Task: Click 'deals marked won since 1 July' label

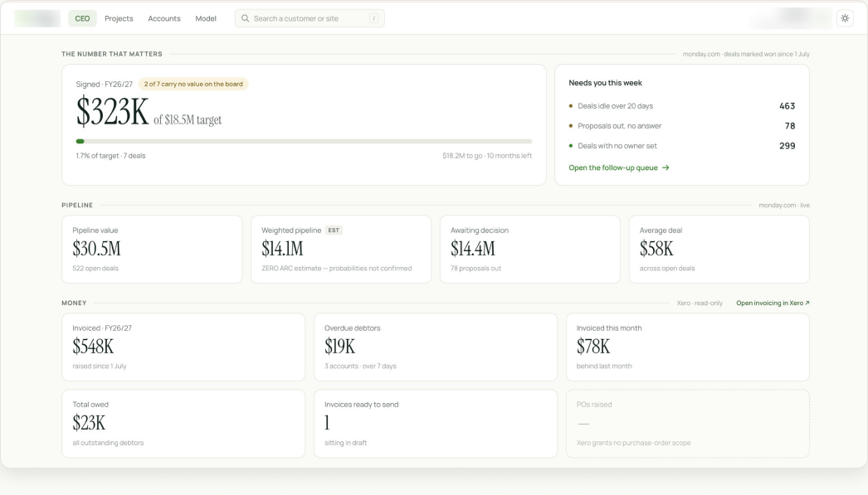Action: [x=767, y=54]
